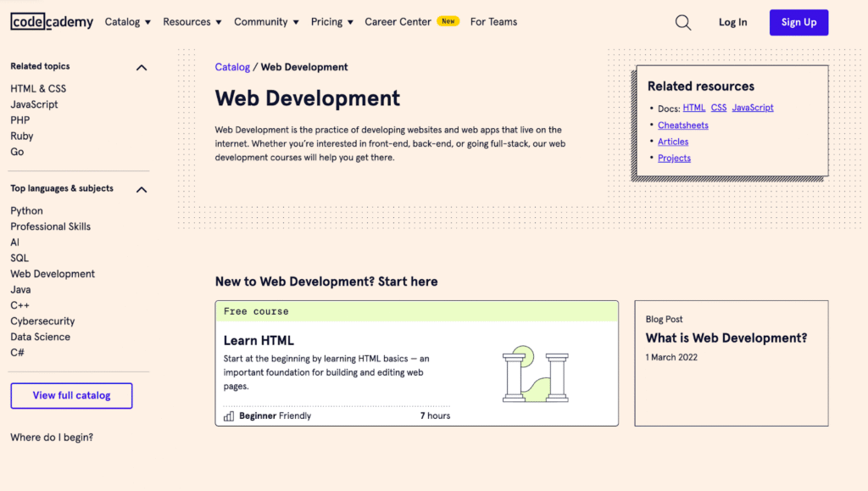This screenshot has height=491, width=868.
Task: Click the Log In link
Action: 733,23
